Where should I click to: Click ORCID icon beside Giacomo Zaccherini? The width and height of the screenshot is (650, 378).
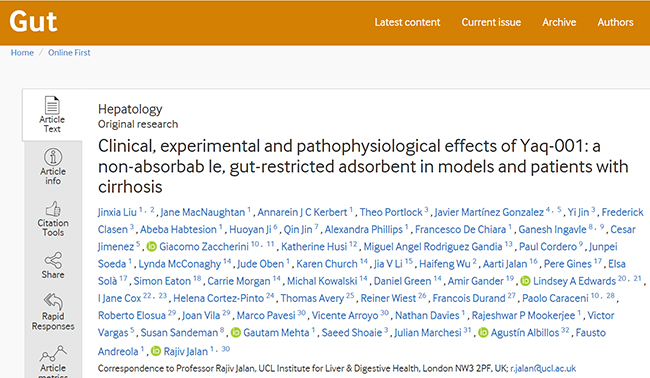[151, 247]
